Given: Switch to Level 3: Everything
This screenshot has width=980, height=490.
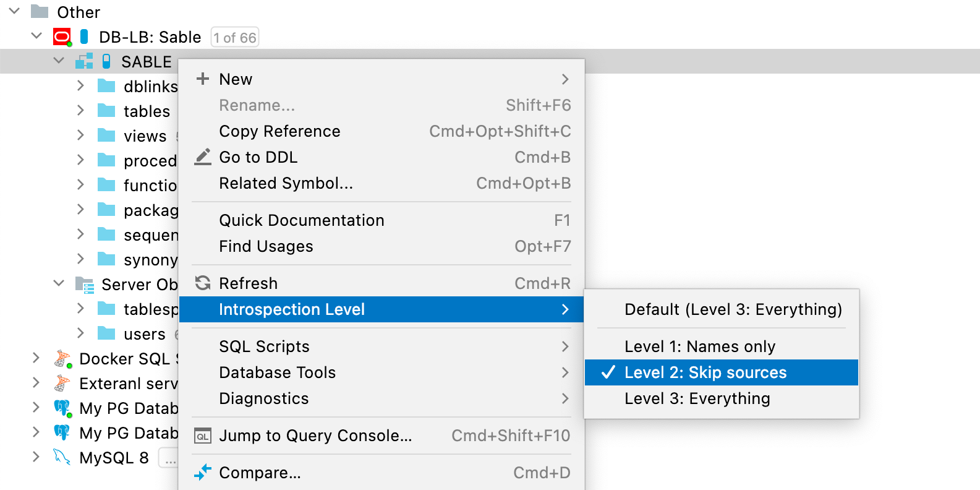Looking at the screenshot, I should point(697,398).
